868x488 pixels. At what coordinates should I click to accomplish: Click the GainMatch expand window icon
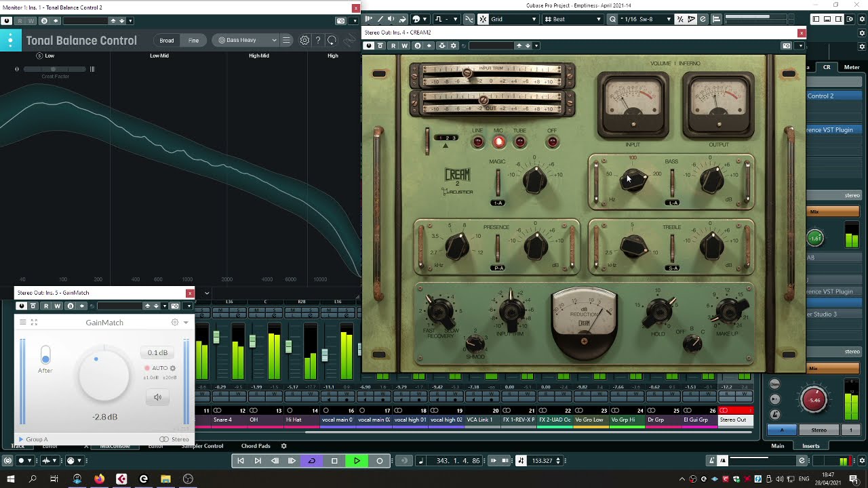tap(34, 323)
